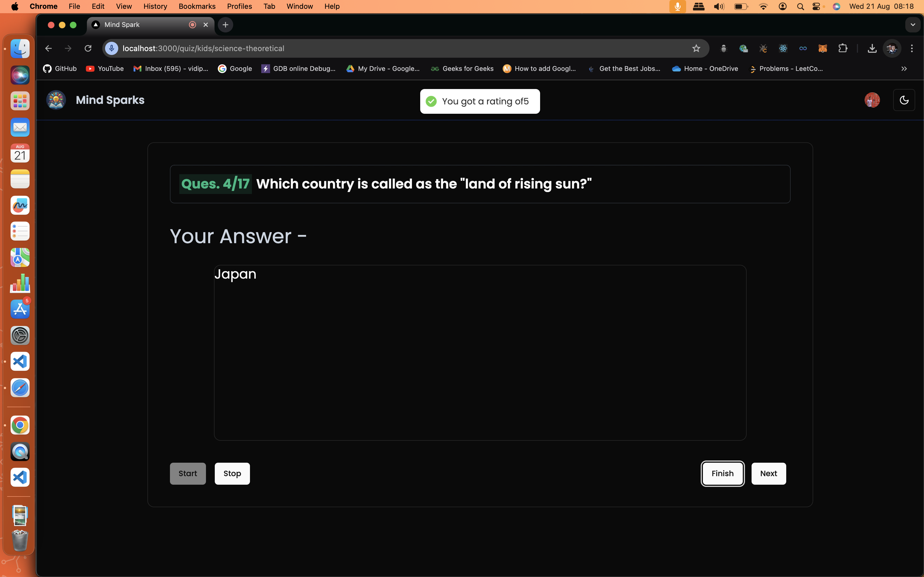Show more bookmarks overflow chevron
This screenshot has width=924, height=577.
pyautogui.click(x=904, y=69)
